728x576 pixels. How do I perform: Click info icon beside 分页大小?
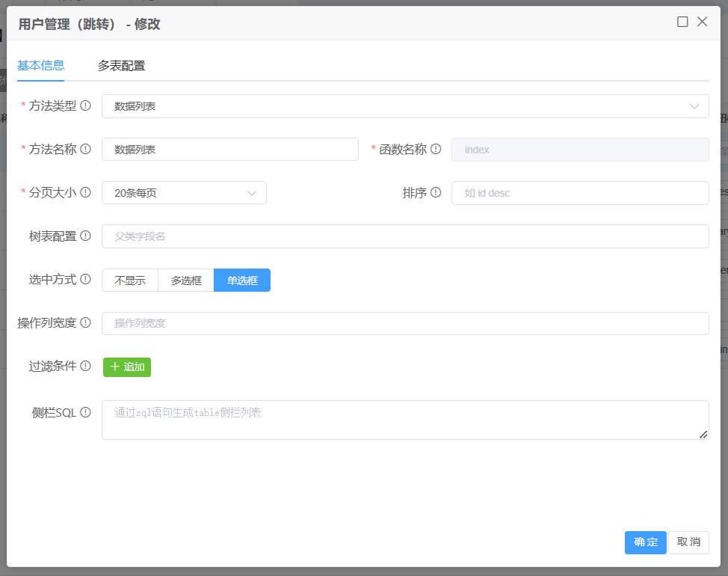(85, 192)
